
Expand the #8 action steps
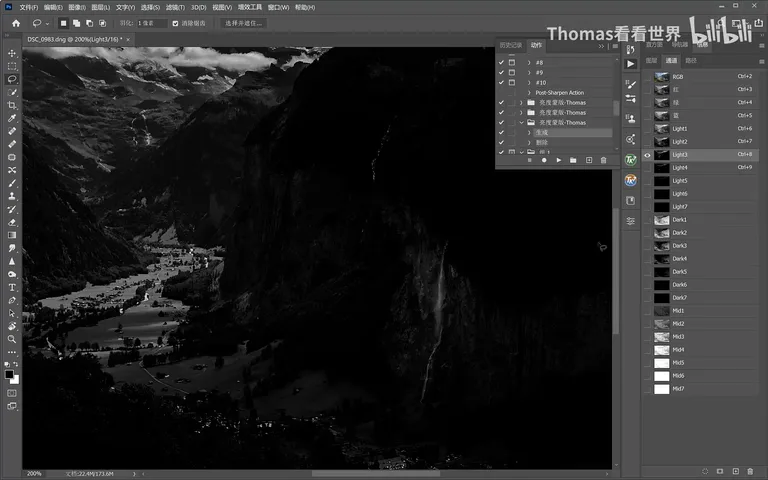(x=529, y=63)
